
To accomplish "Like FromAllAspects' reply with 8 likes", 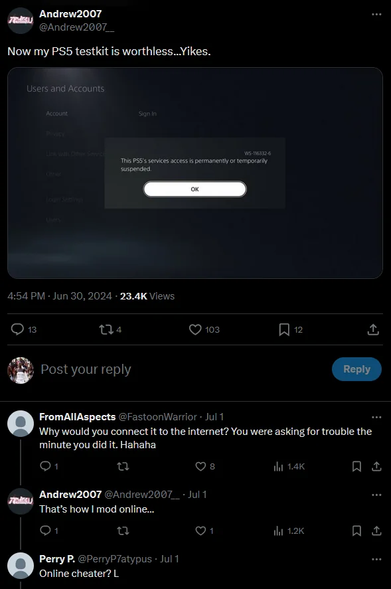I will point(201,466).
